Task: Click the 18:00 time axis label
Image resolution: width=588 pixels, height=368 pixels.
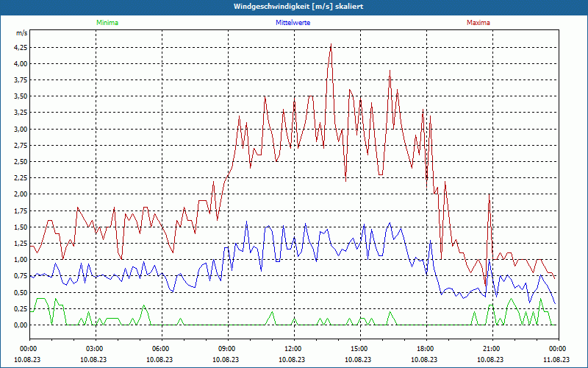Action: click(x=426, y=349)
